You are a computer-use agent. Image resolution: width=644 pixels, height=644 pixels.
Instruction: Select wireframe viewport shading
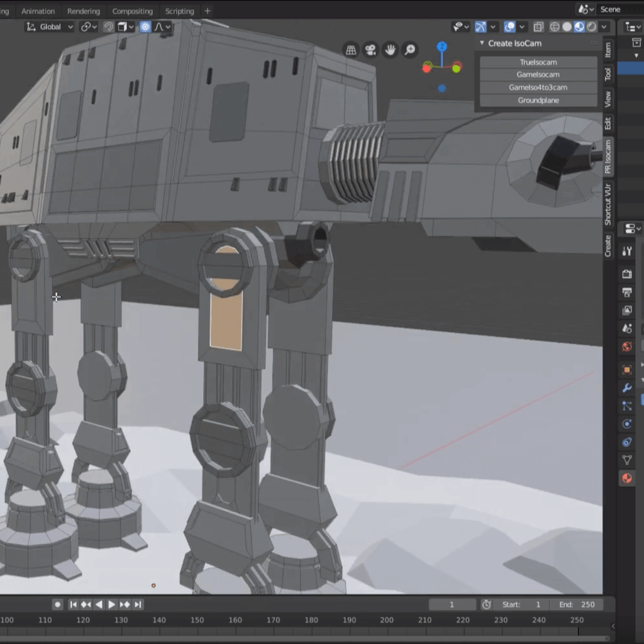[555, 27]
